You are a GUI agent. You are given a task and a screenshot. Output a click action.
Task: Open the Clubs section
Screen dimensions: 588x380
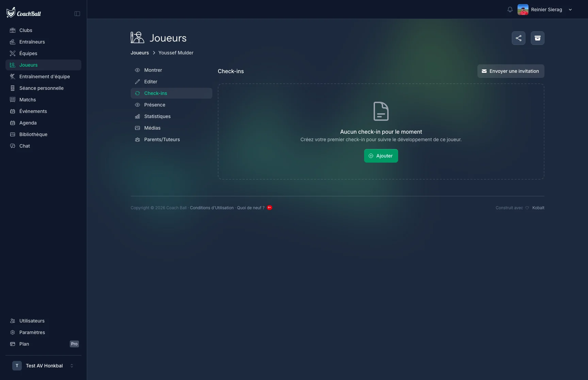pos(43,30)
